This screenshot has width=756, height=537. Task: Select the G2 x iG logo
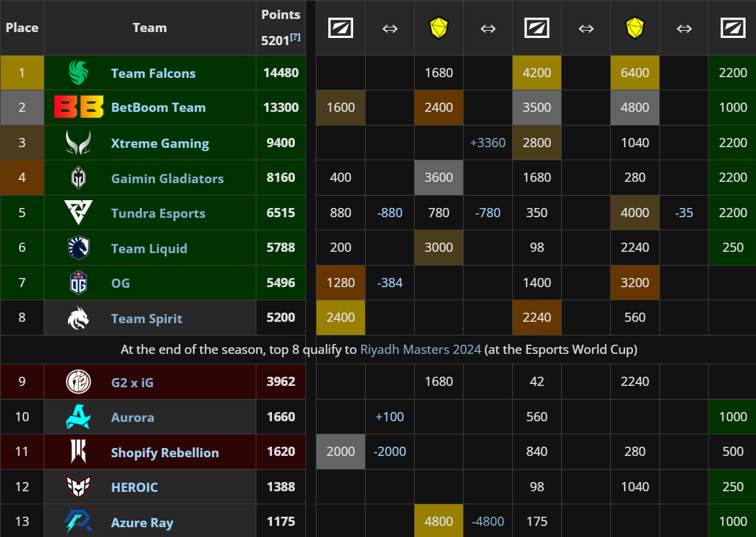(x=78, y=382)
